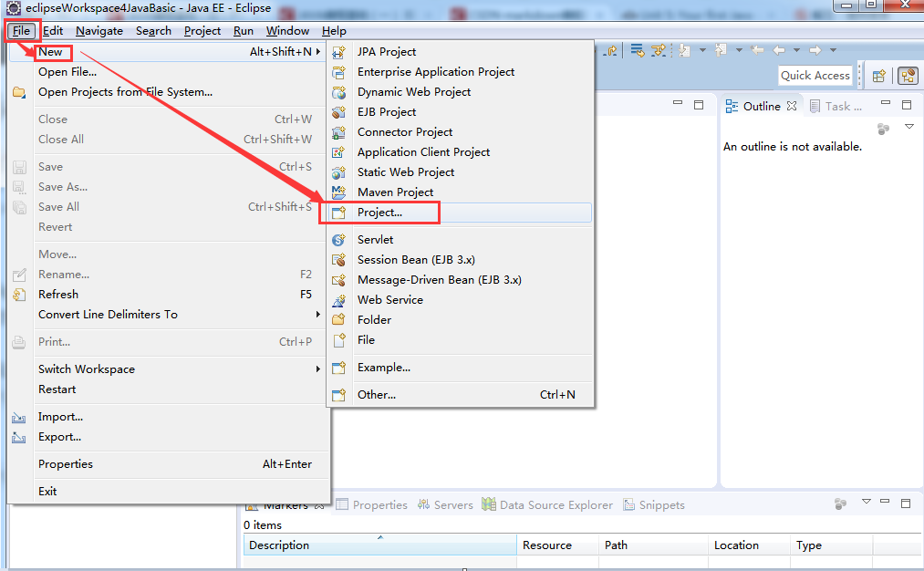This screenshot has width=924, height=571.
Task: Switch to the Snippets tab
Action: pyautogui.click(x=654, y=505)
